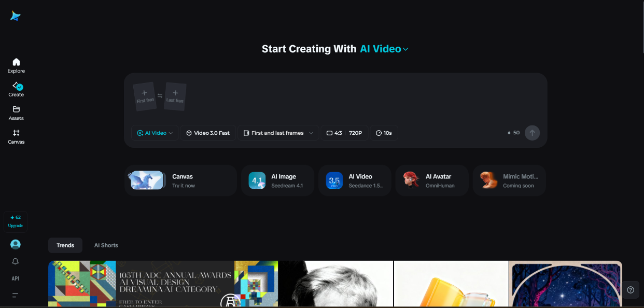Click the generate arrow send button
Screen dimensions: 644x308
point(532,133)
